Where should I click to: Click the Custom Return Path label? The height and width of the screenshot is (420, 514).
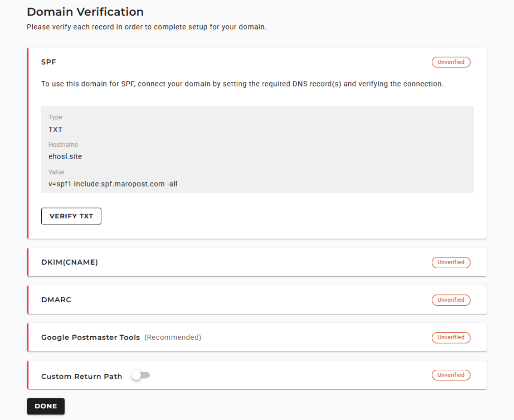81,376
